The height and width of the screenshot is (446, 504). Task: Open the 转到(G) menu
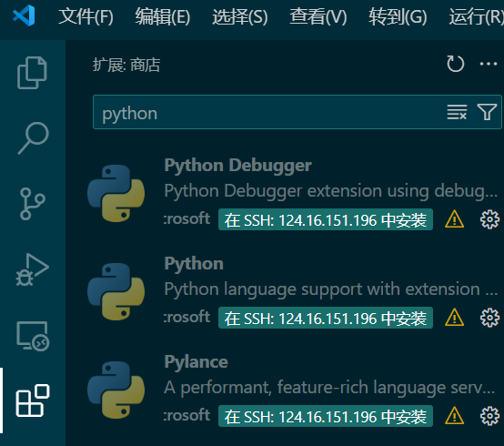pos(398,16)
